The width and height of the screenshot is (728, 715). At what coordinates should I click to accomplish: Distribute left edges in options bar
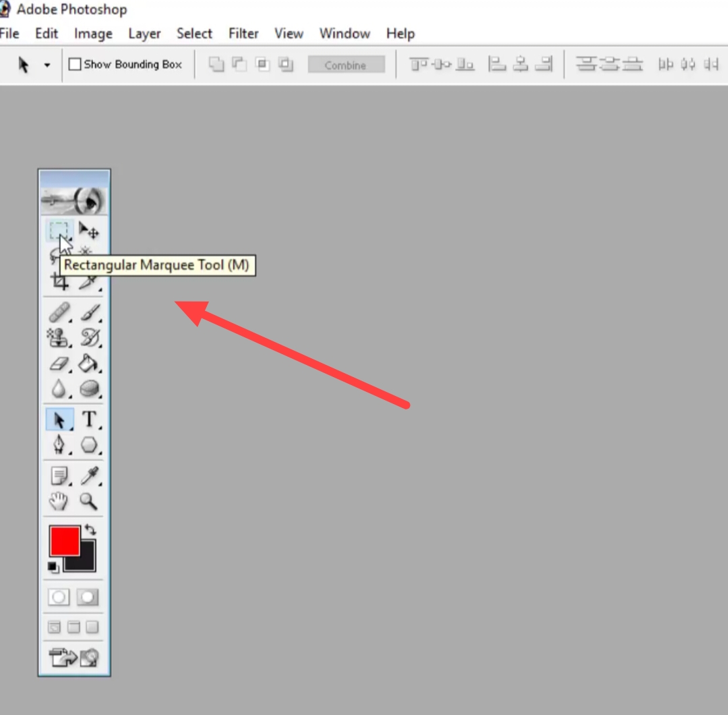pos(665,64)
